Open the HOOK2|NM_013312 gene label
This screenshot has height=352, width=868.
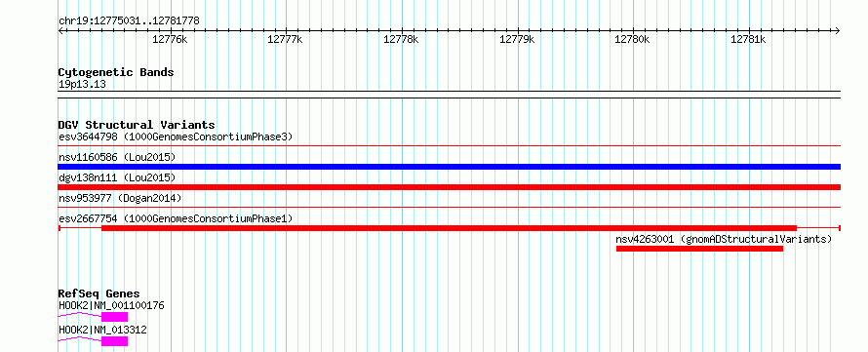point(102,330)
